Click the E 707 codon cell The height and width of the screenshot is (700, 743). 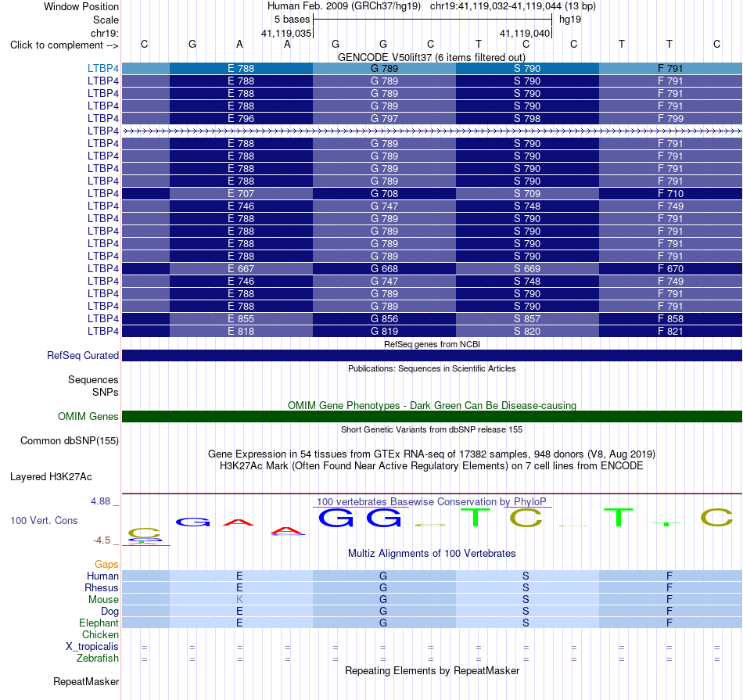click(241, 193)
